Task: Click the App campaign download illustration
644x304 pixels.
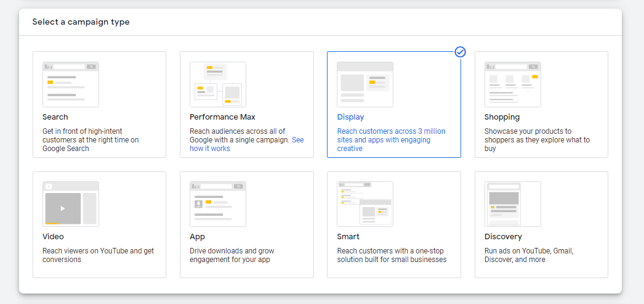Action: pos(217,204)
